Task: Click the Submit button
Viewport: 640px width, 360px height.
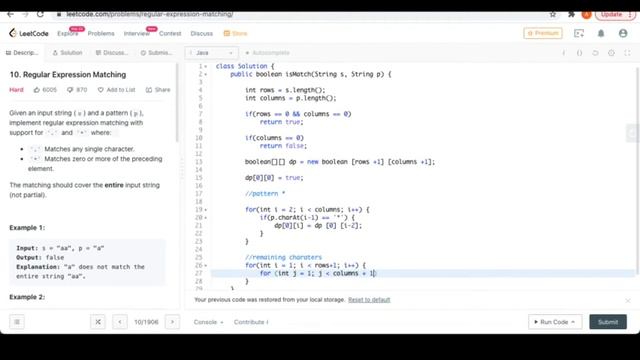Action: click(608, 322)
